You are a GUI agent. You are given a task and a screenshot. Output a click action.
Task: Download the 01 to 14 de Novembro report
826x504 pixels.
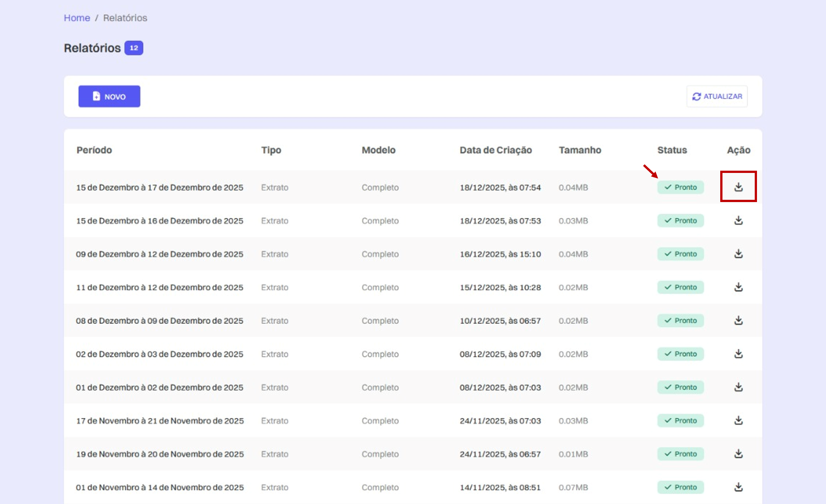click(x=738, y=487)
